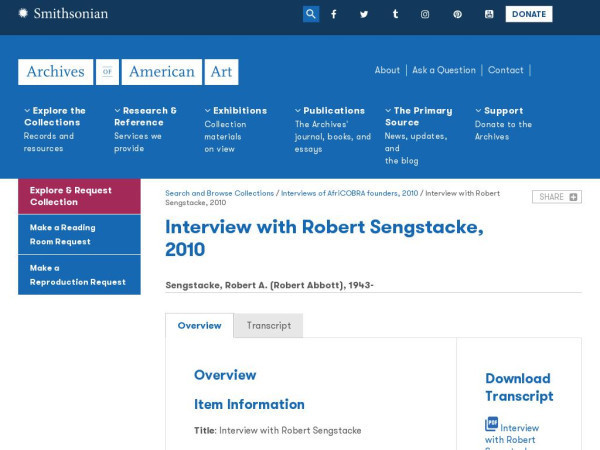Screen dimensions: 600x450
Task: Click the Download Transcript heading
Action: click(x=519, y=387)
